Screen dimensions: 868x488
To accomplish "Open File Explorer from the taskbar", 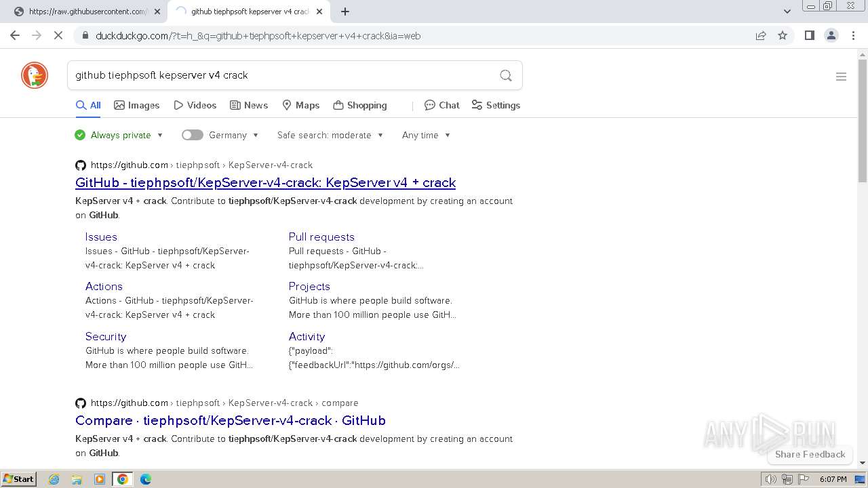I will tap(77, 479).
